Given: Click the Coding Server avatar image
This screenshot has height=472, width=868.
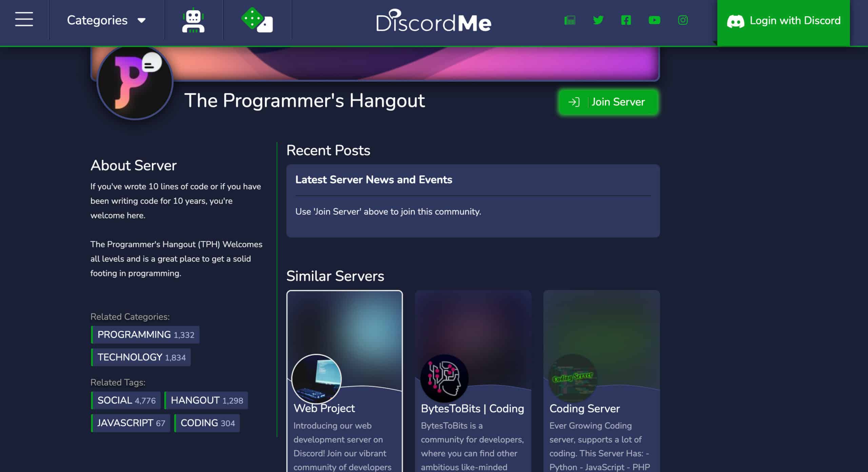Looking at the screenshot, I should pyautogui.click(x=573, y=378).
